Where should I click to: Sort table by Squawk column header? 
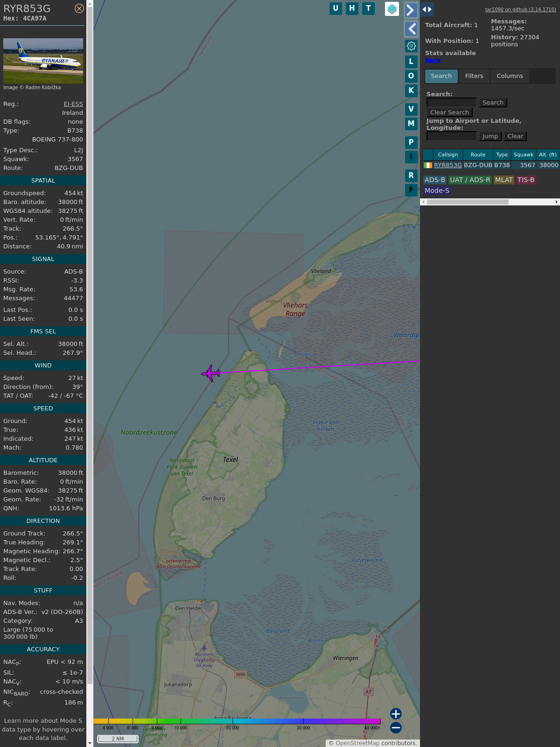click(524, 155)
